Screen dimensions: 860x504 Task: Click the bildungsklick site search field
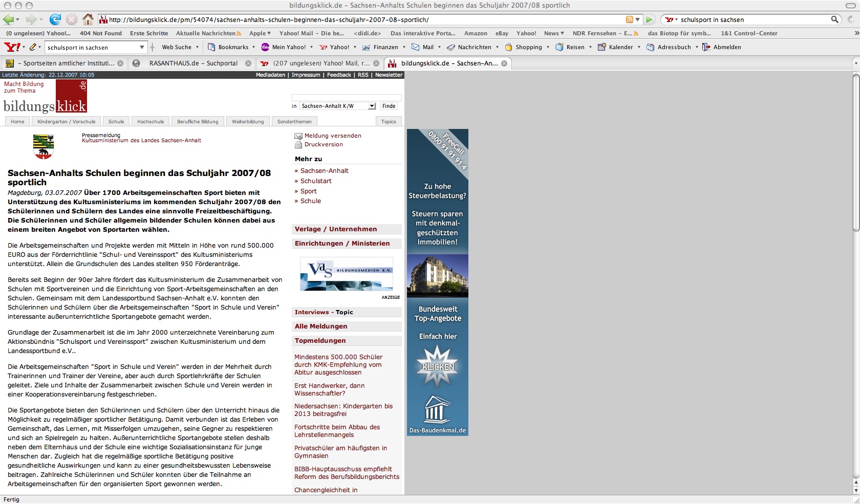346,97
